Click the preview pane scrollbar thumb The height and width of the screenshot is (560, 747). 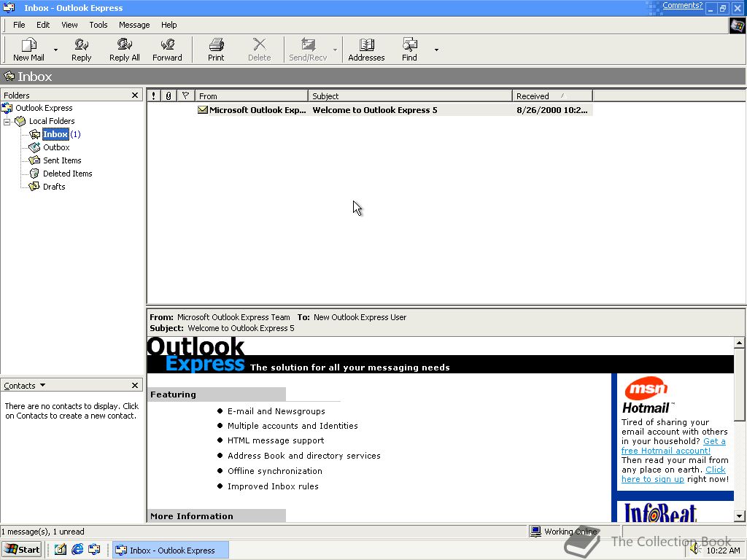(x=739, y=384)
